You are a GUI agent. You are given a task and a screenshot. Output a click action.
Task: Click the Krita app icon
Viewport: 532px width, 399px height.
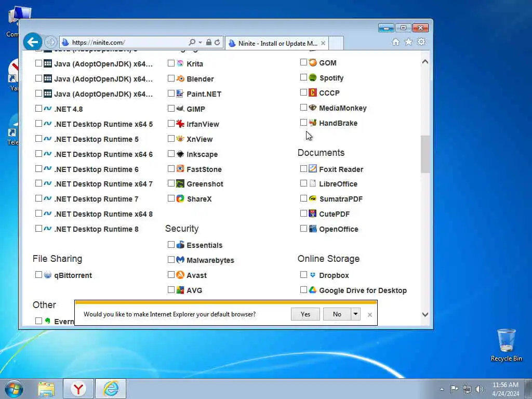click(x=180, y=63)
